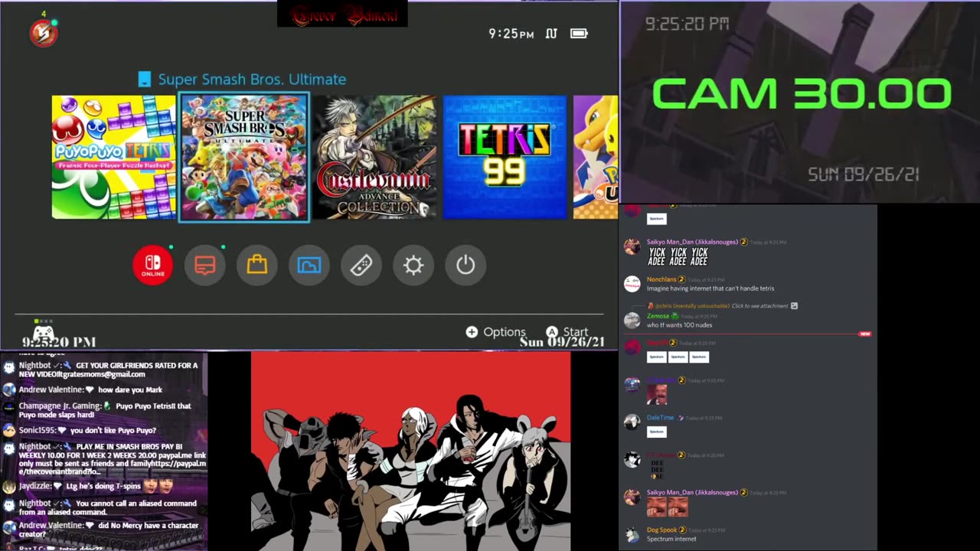Screen dimensions: 980x551
Task: Click 'Imagine having internet that can't handle tetris' message
Action: click(710, 289)
